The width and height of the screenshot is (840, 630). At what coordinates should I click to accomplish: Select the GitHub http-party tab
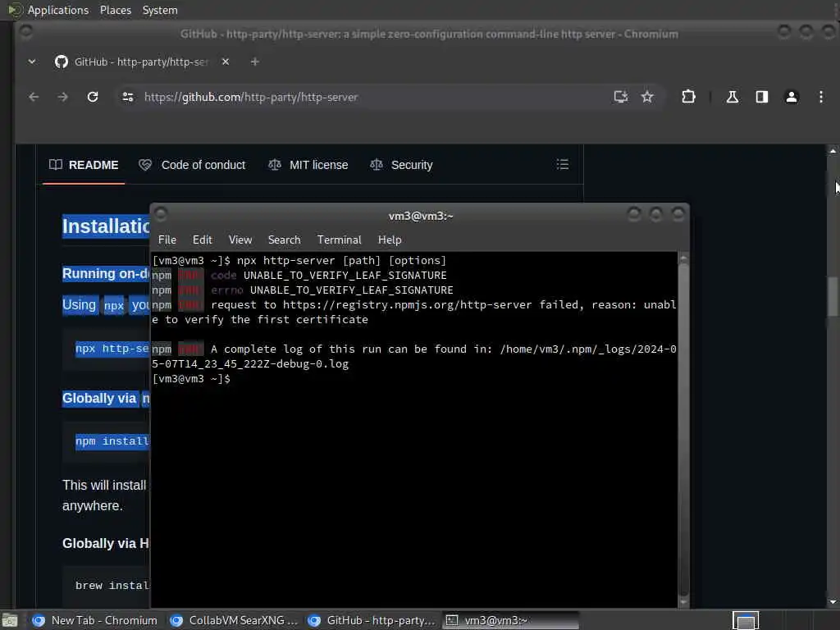coord(140,62)
